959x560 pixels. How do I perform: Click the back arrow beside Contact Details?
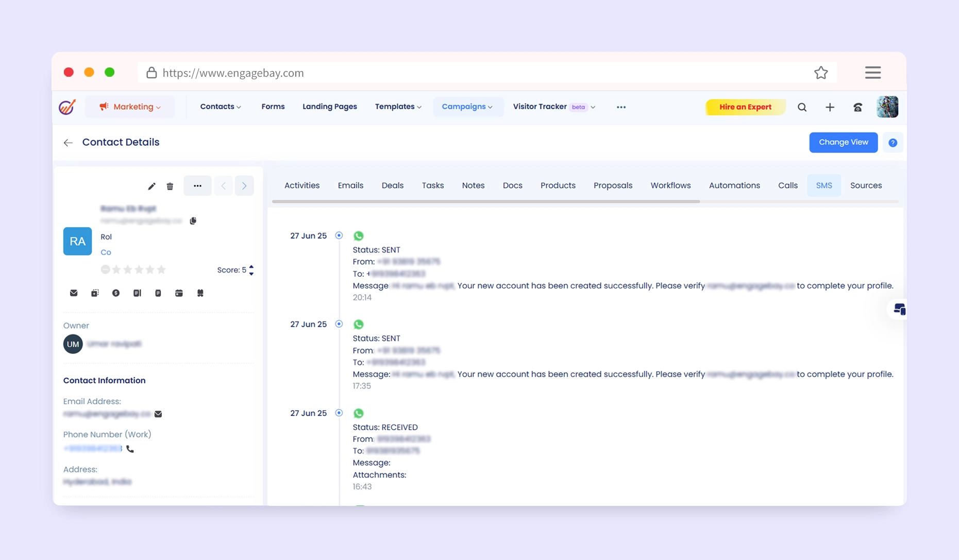click(x=68, y=143)
